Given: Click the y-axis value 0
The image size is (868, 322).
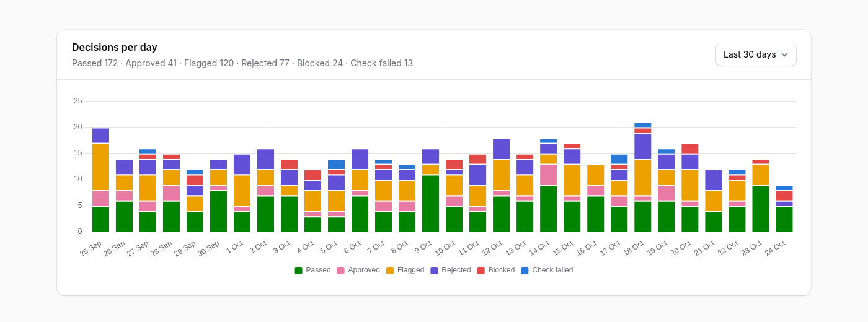Looking at the screenshot, I should point(79,232).
